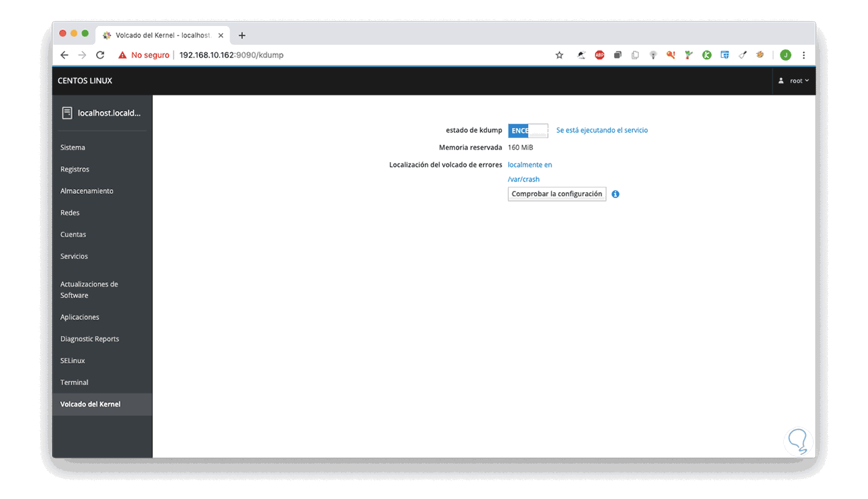Toggle the kdump status switch
868x499 pixels.
528,131
